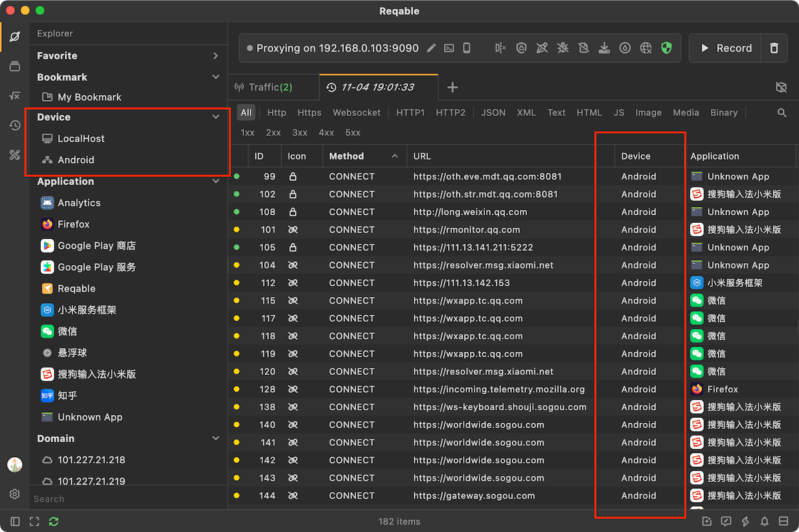The image size is (799, 532).
Task: Collapse the Application section chevron
Action: point(215,181)
